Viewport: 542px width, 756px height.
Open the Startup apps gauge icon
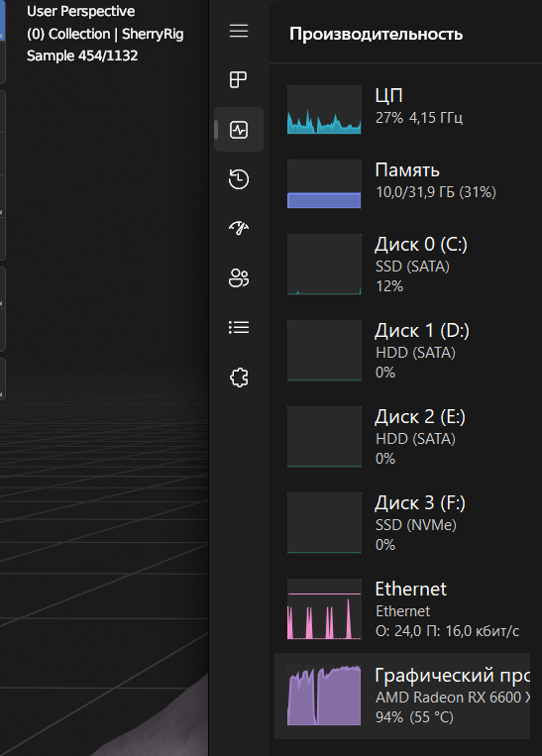(x=239, y=228)
